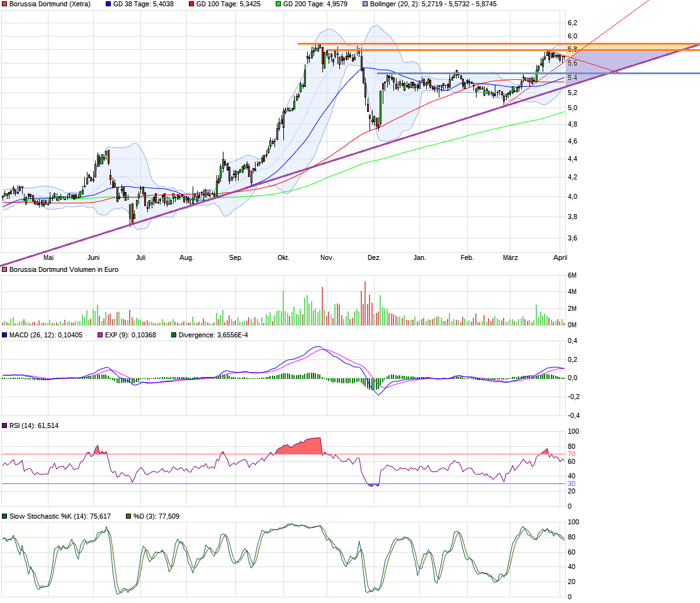700x603 pixels.
Task: Click the 'Dez.' month label on the time axis
Action: (374, 257)
